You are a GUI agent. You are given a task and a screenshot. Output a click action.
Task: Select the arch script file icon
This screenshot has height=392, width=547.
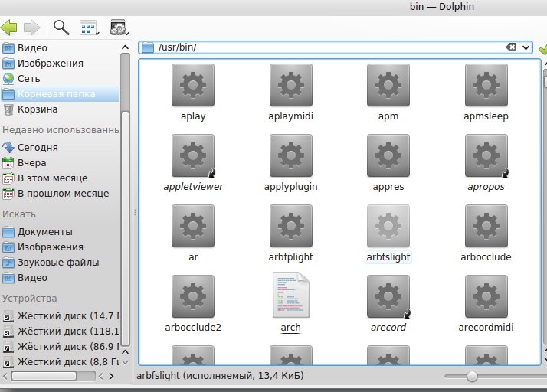(x=290, y=296)
